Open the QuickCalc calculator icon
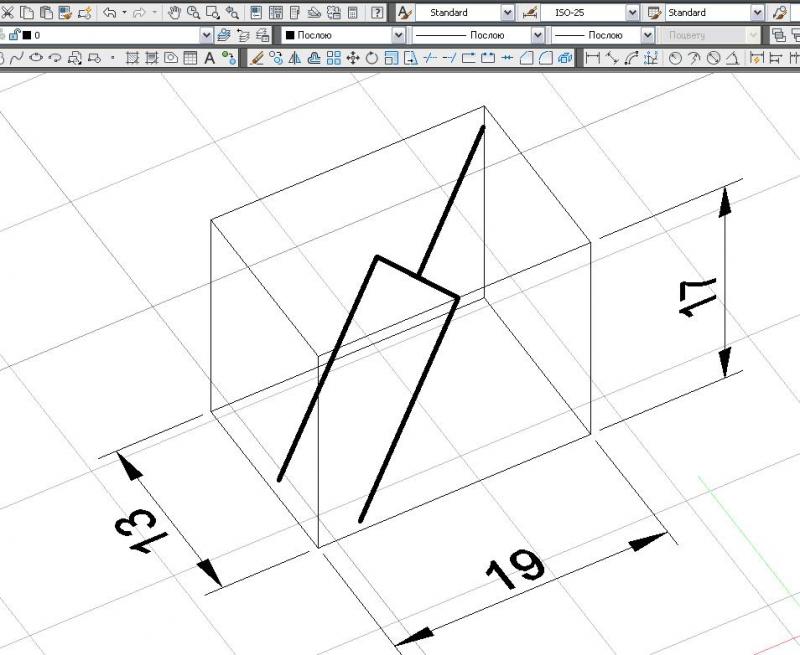The image size is (800, 655). pos(353,13)
